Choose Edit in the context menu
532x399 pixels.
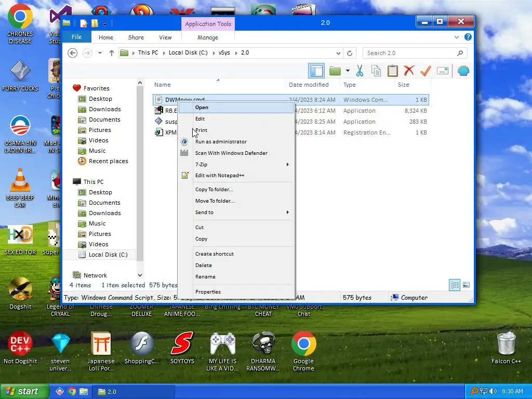pyautogui.click(x=236, y=119)
